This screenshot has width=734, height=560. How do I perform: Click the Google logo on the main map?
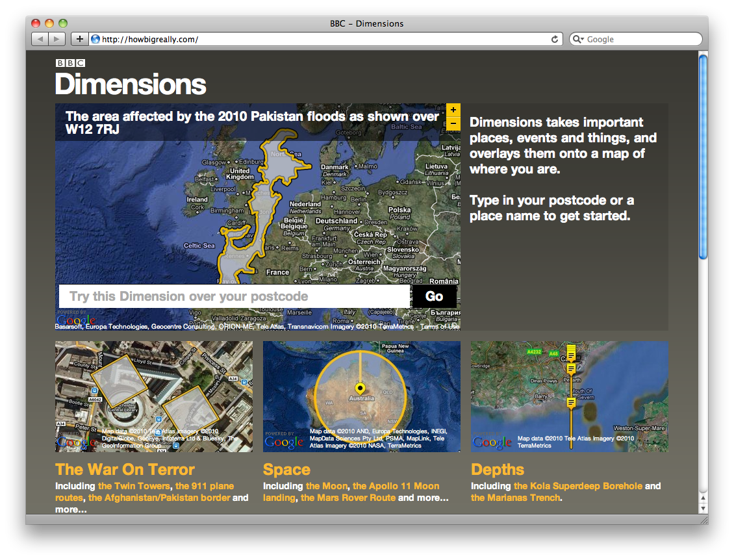click(76, 321)
